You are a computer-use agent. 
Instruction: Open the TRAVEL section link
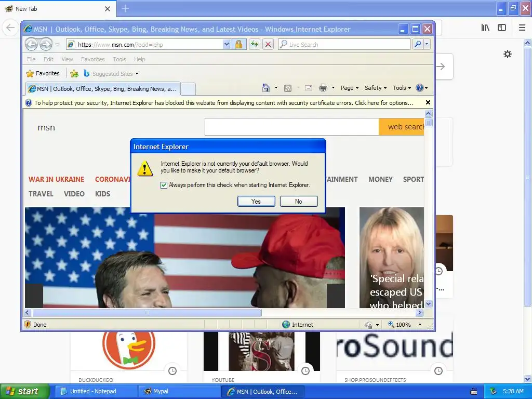pos(41,194)
